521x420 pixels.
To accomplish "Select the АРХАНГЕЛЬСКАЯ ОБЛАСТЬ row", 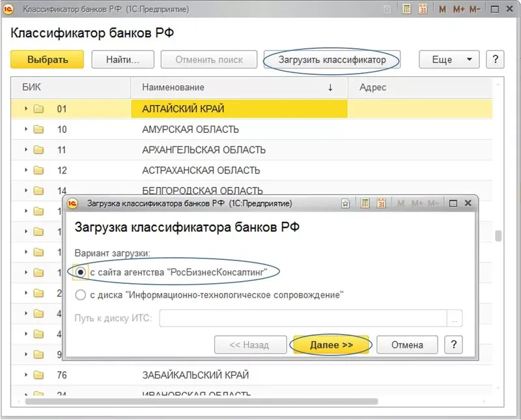I will pyautogui.click(x=252, y=150).
